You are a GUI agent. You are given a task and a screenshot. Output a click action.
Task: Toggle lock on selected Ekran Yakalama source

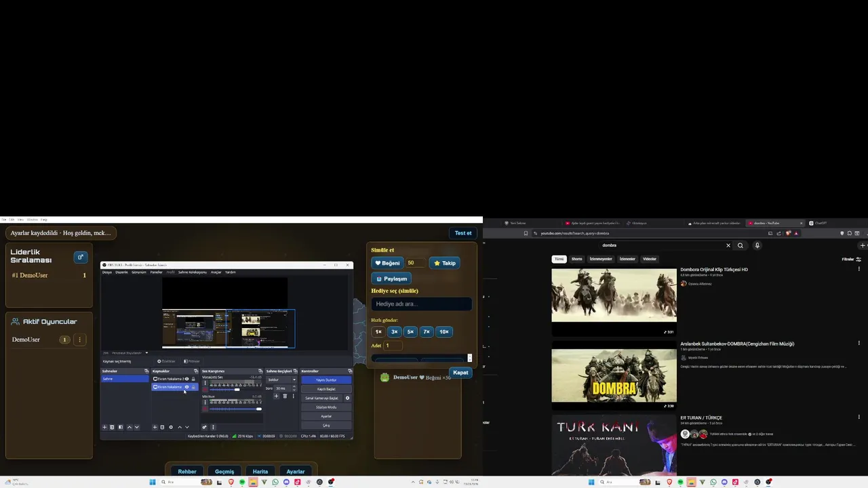pos(193,387)
